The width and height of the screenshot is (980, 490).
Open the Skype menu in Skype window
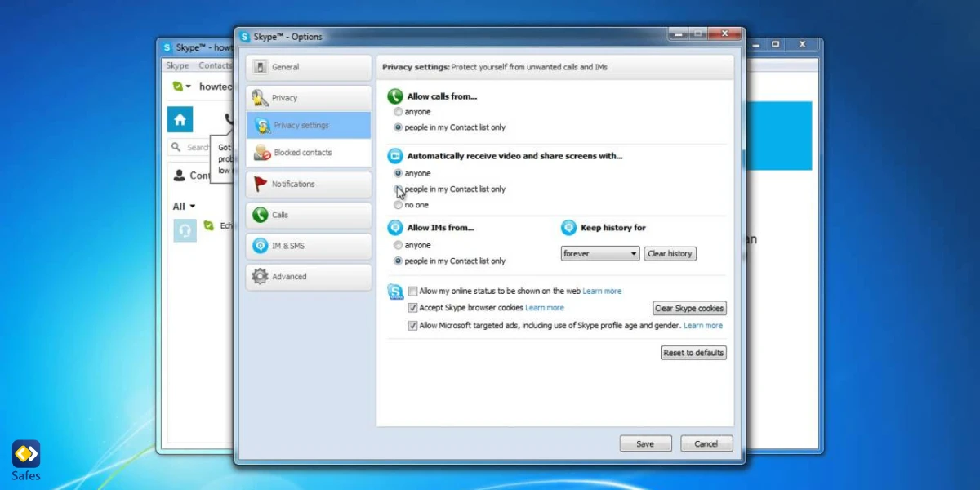click(177, 66)
